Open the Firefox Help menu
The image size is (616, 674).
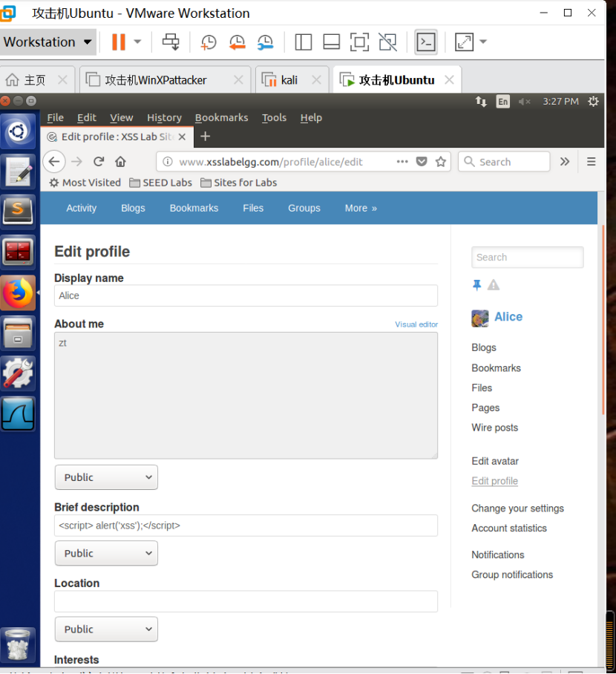[311, 118]
